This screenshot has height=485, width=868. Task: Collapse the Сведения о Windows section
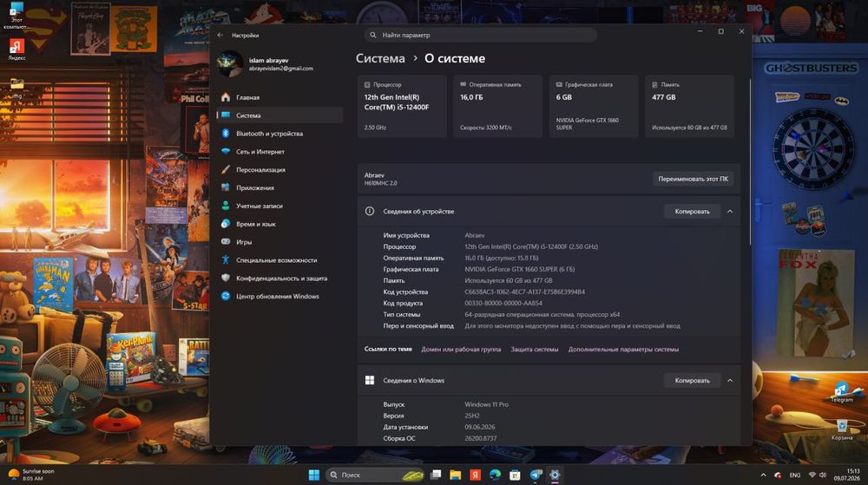(x=730, y=381)
